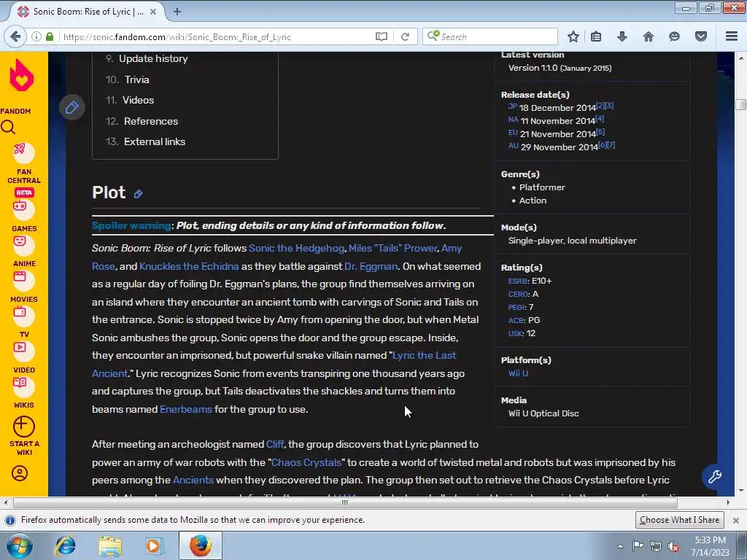Click the Fandom flame logo
Viewport: 747px width, 560px height.
tap(22, 75)
